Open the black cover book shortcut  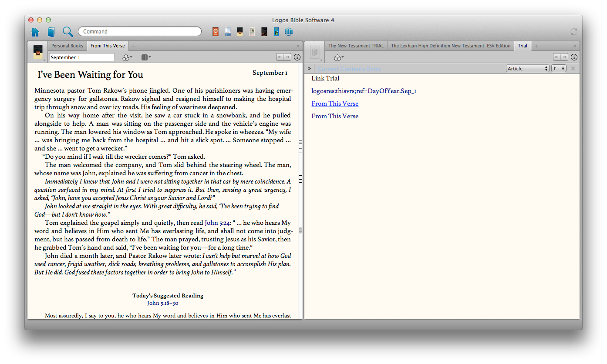(264, 32)
